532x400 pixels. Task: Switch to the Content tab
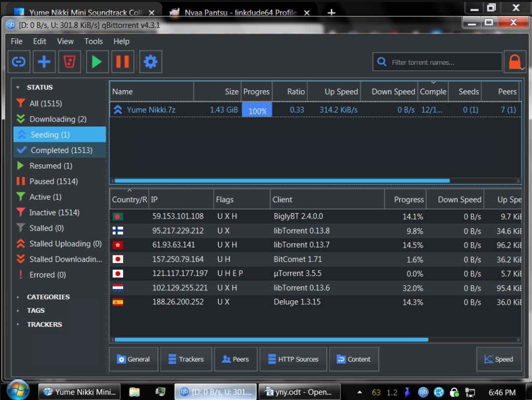[x=354, y=359]
